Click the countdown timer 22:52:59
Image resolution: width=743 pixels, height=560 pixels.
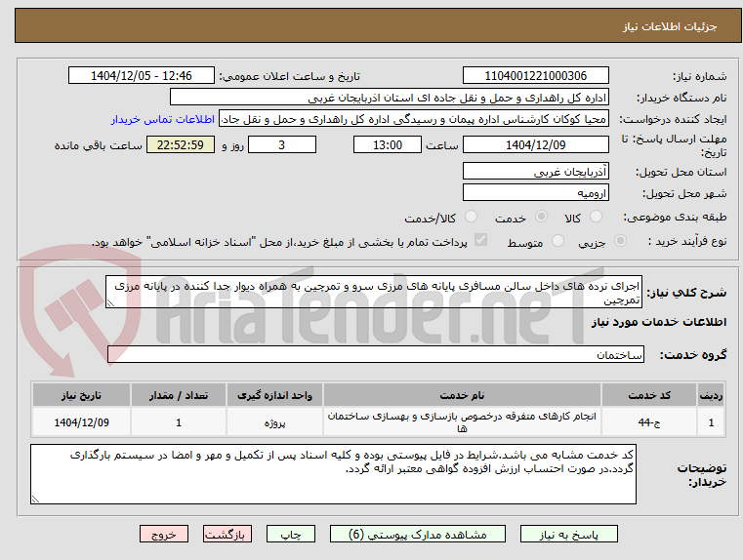click(x=181, y=144)
